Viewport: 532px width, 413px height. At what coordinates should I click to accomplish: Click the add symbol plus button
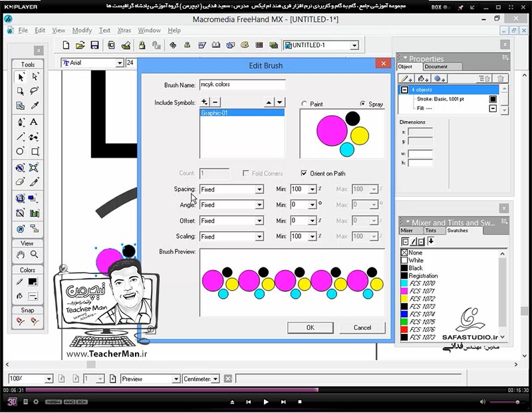click(204, 102)
